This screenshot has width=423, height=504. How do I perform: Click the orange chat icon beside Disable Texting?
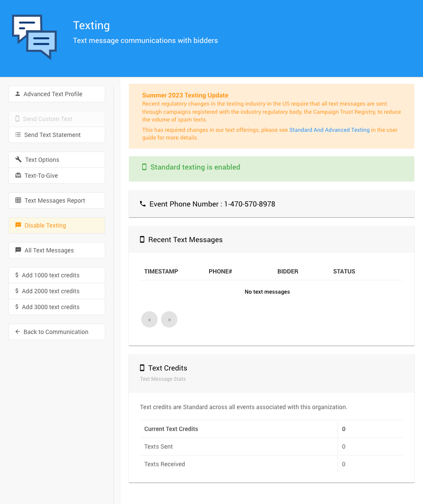tap(18, 225)
